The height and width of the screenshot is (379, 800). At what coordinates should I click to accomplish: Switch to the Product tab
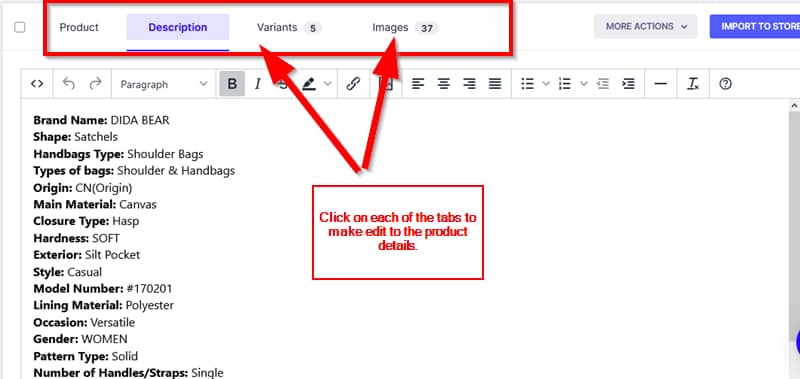tap(79, 28)
